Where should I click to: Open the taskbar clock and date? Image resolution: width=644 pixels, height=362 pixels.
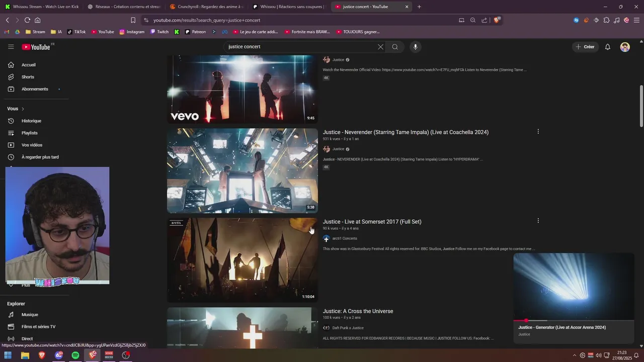pyautogui.click(x=621, y=355)
